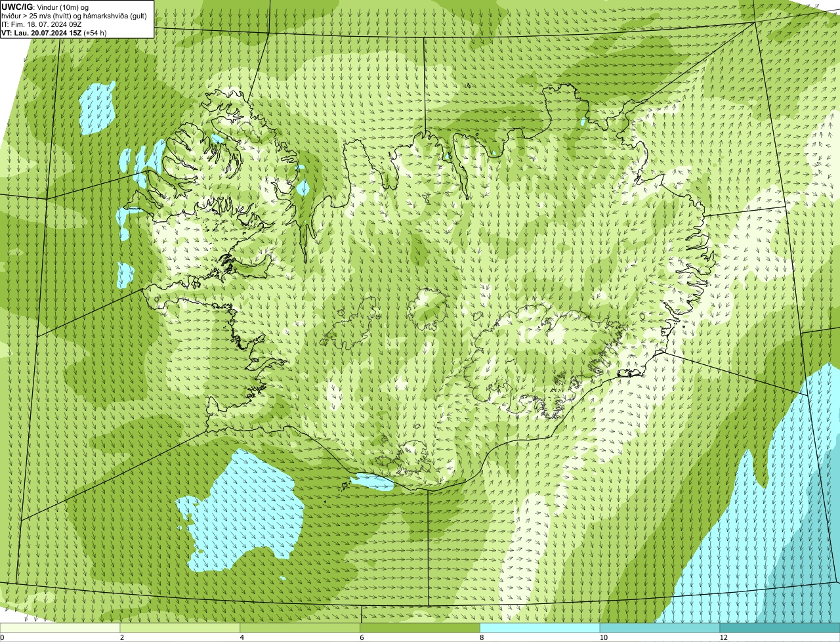Click the 8–10 m/s light cyan legend segment
840x642 pixels.
pyautogui.click(x=541, y=628)
